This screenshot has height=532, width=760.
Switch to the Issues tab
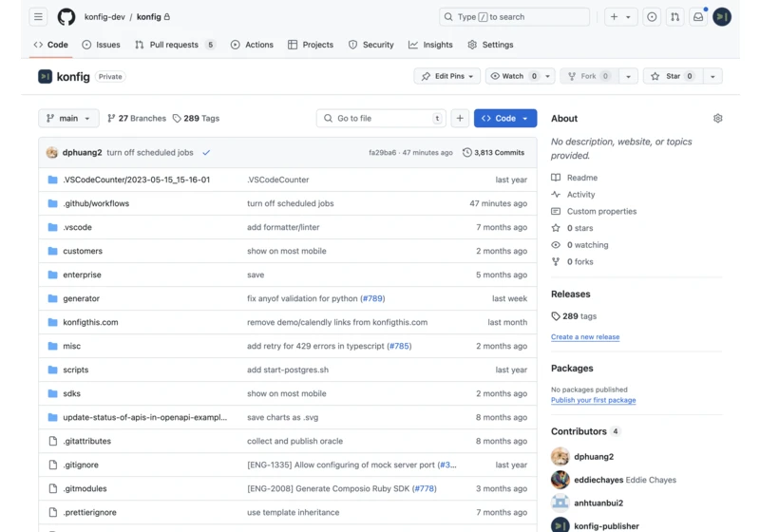point(101,45)
